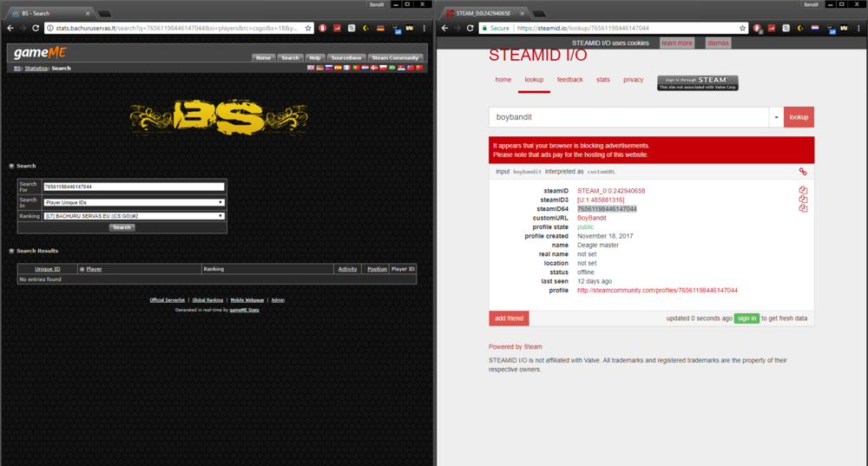Open the 'Player Unique IDs' Search In dropdown

[x=134, y=202]
